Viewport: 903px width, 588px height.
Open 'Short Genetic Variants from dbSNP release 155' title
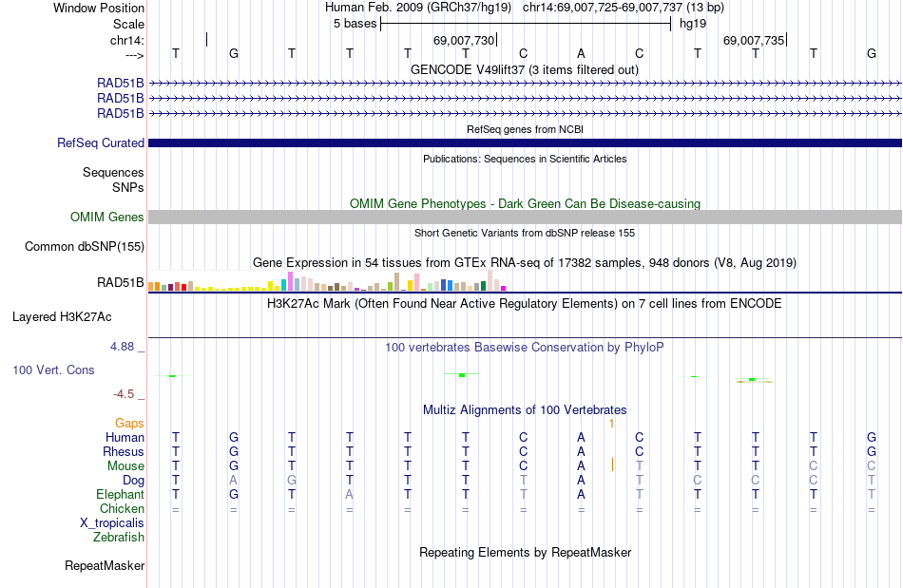[x=525, y=233]
